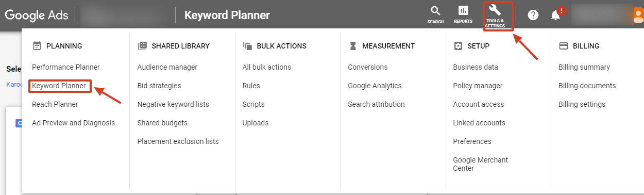The width and height of the screenshot is (644, 195).
Task: Open the Search magnifier icon
Action: (435, 11)
